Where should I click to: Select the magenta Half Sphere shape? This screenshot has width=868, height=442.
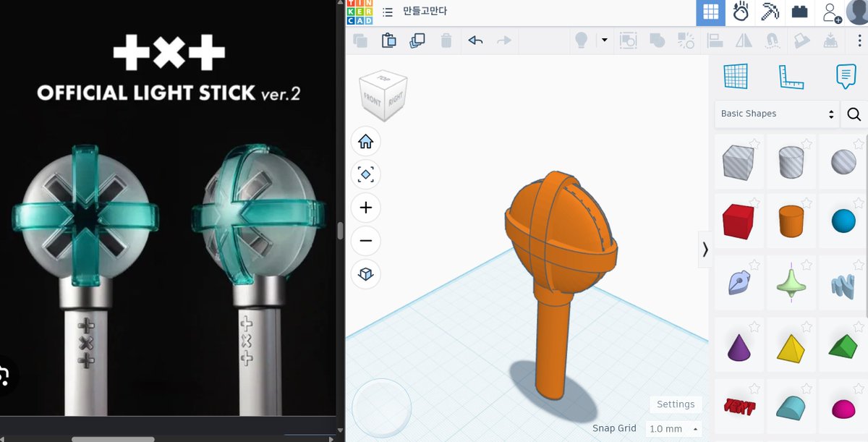(x=843, y=409)
